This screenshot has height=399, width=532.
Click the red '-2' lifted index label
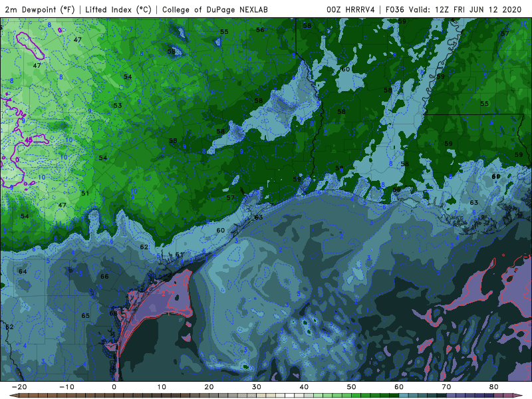pyautogui.click(x=162, y=293)
